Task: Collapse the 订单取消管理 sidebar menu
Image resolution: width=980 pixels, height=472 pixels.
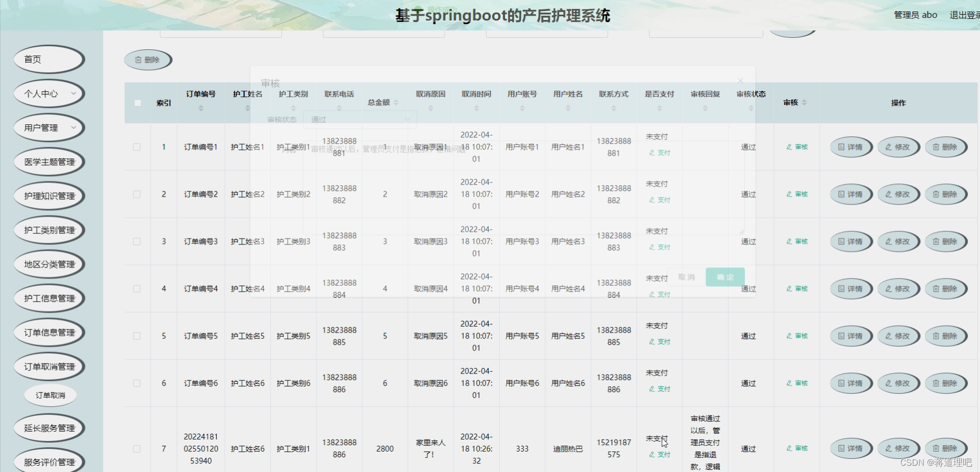Action: (x=49, y=366)
